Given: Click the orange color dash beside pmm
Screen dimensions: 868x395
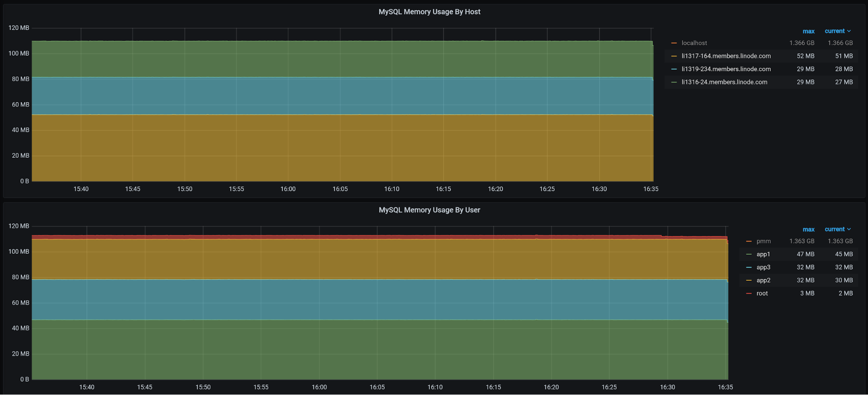Looking at the screenshot, I should pos(749,241).
